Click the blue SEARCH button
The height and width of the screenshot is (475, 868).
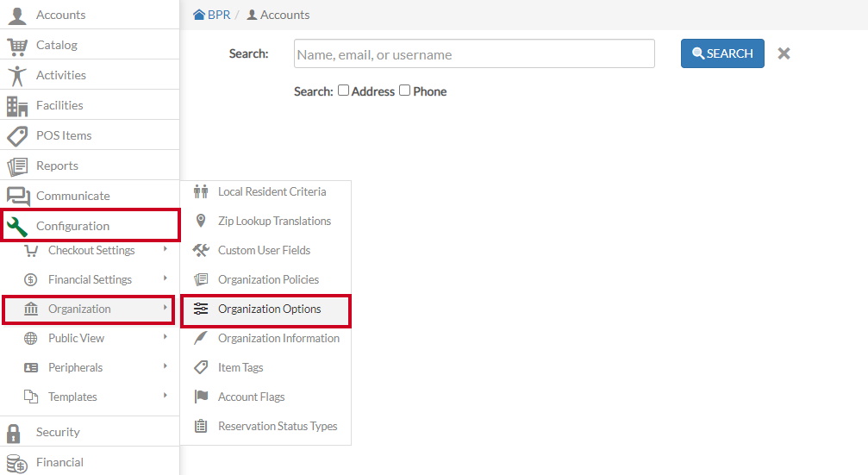point(722,53)
